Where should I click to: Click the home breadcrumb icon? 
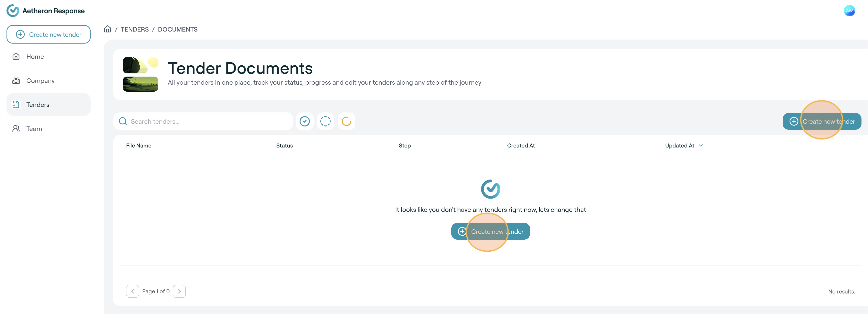click(107, 29)
